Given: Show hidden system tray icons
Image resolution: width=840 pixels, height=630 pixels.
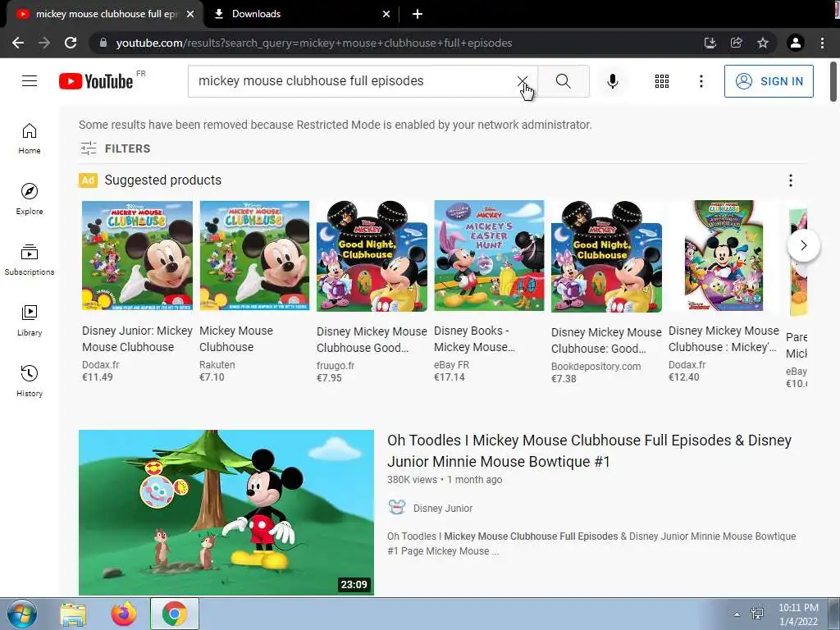Looking at the screenshot, I should tap(737, 614).
